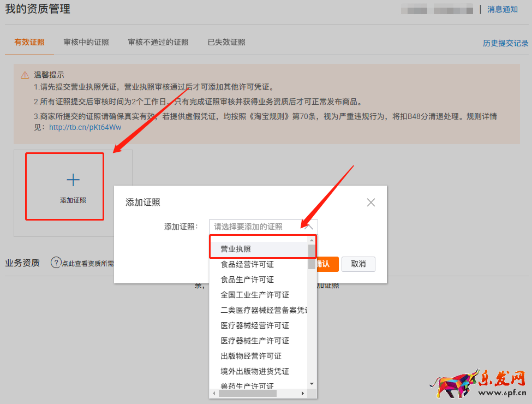This screenshot has height=404, width=532.
Task: Go to 已失效证照 tab
Action: pos(226,43)
